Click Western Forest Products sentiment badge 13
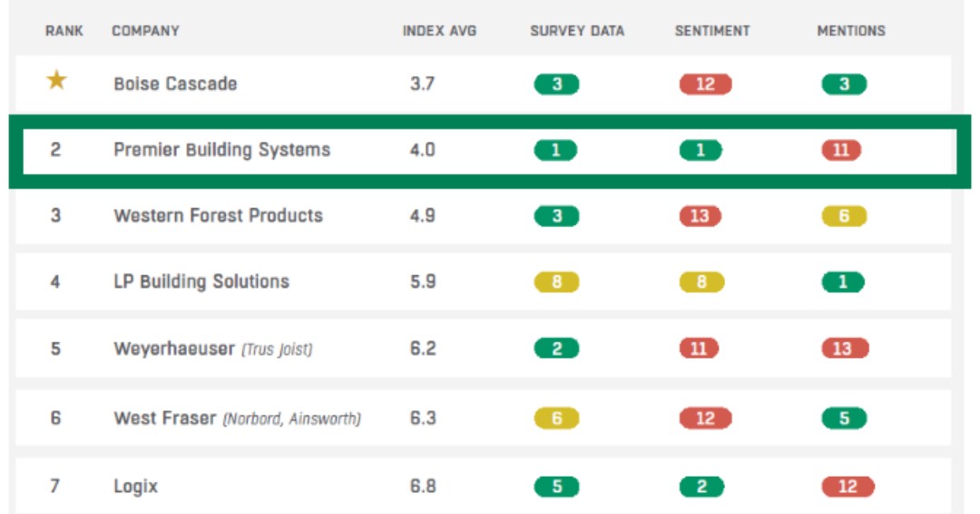Screen dimensions: 980x514 coord(701,216)
